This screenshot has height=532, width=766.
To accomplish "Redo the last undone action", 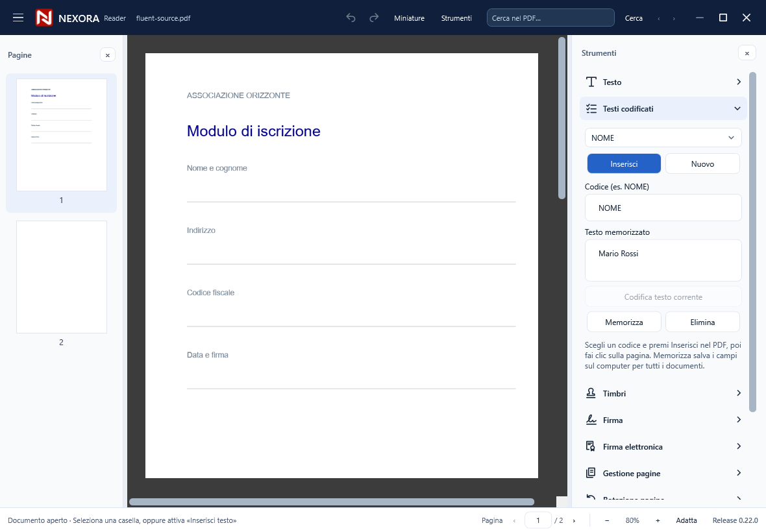I will (x=374, y=18).
